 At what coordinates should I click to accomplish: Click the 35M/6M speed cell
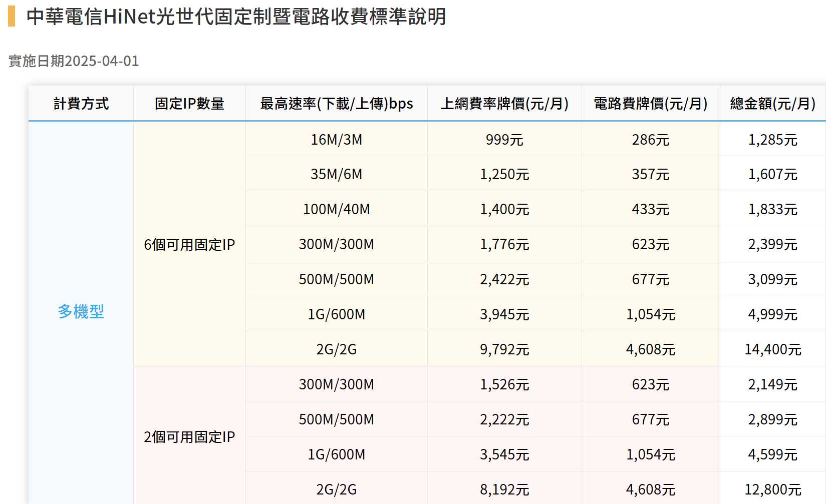click(337, 174)
